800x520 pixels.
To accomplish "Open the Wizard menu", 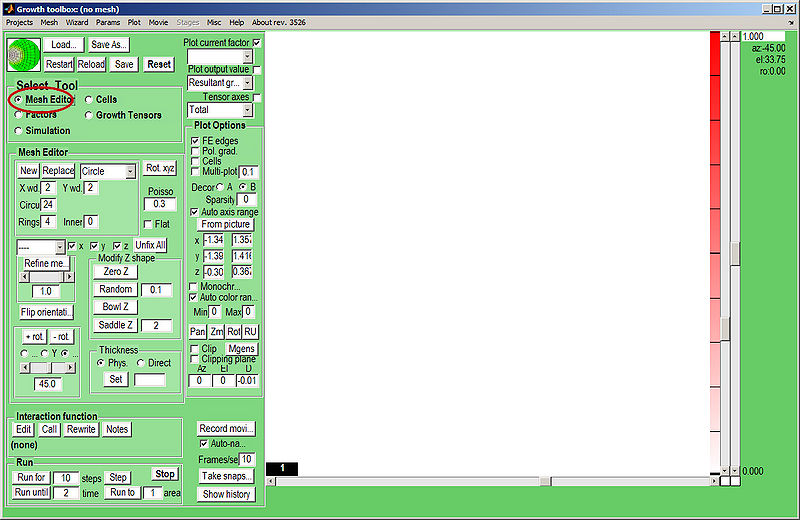I will [x=77, y=21].
